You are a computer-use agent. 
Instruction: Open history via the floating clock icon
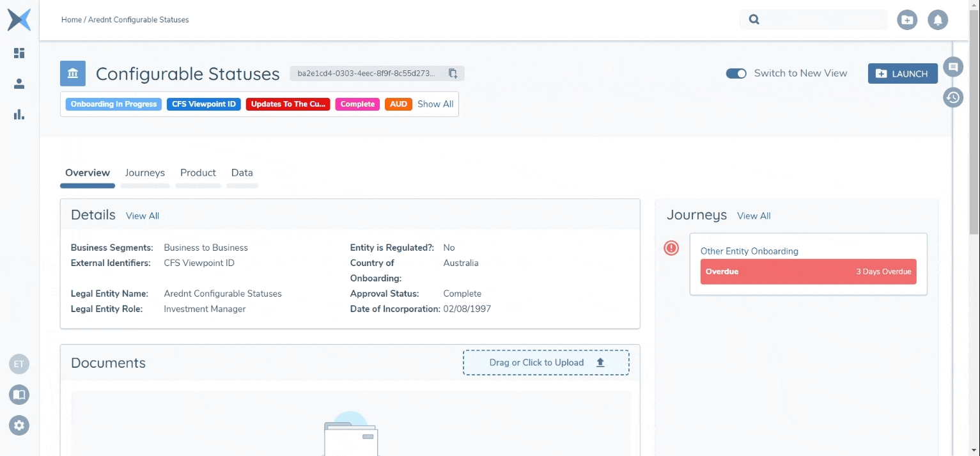(953, 97)
